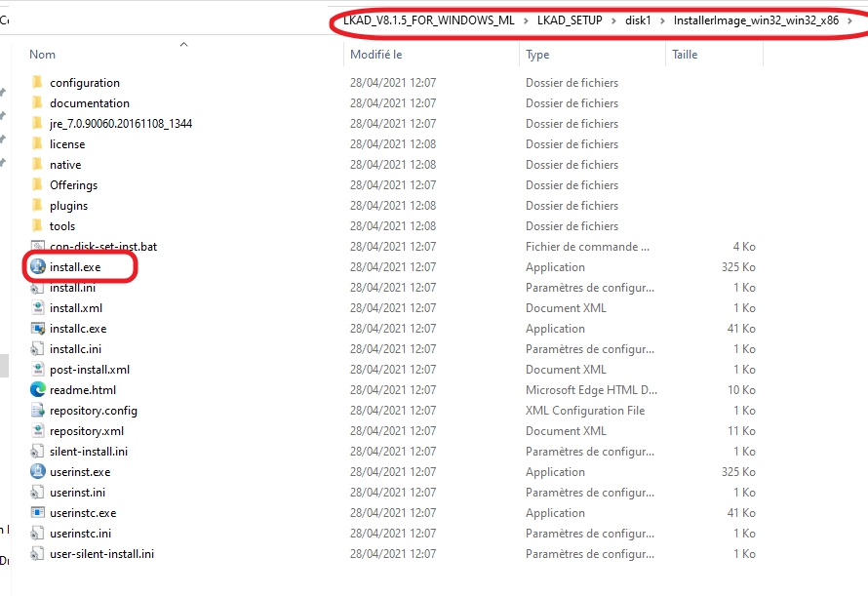Image resolution: width=868 pixels, height=596 pixels.
Task: Expand chevron after LKAD_SETUP breadcrumb
Action: tap(613, 21)
